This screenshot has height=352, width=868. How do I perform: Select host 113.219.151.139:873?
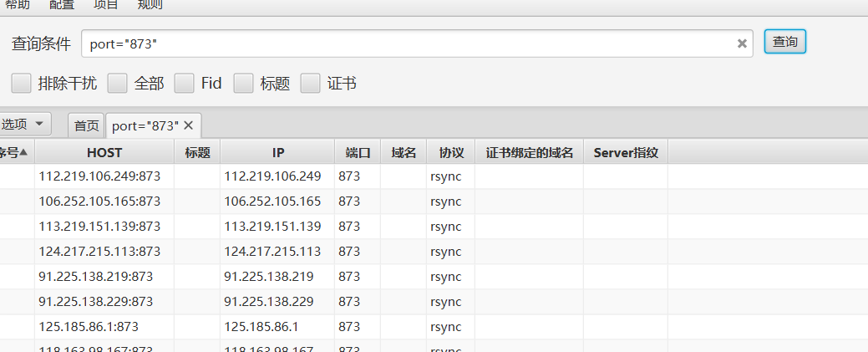click(x=99, y=227)
